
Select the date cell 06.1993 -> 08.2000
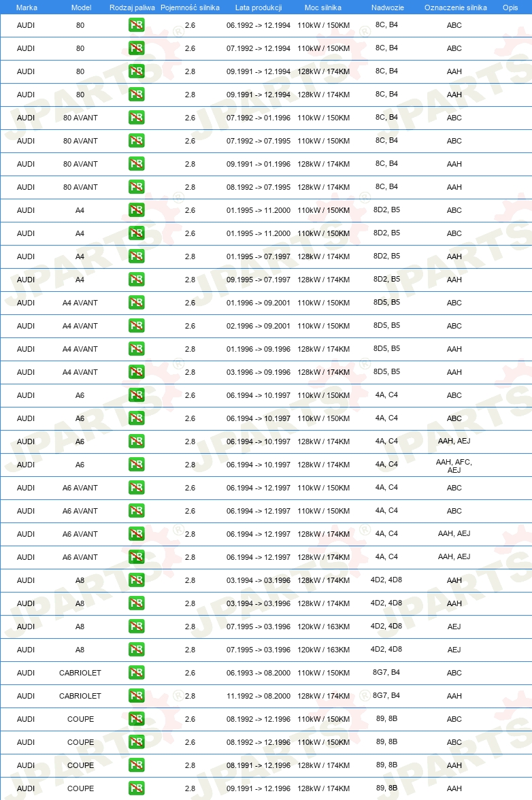point(259,673)
